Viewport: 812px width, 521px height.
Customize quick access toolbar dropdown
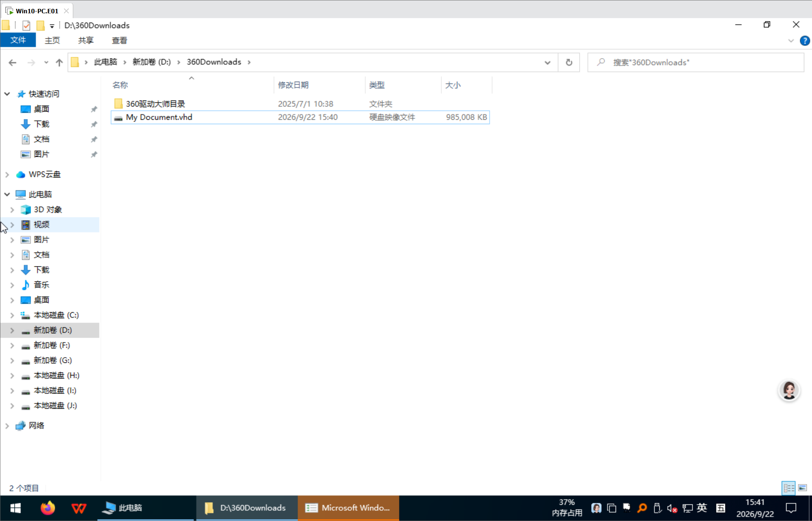click(x=52, y=26)
